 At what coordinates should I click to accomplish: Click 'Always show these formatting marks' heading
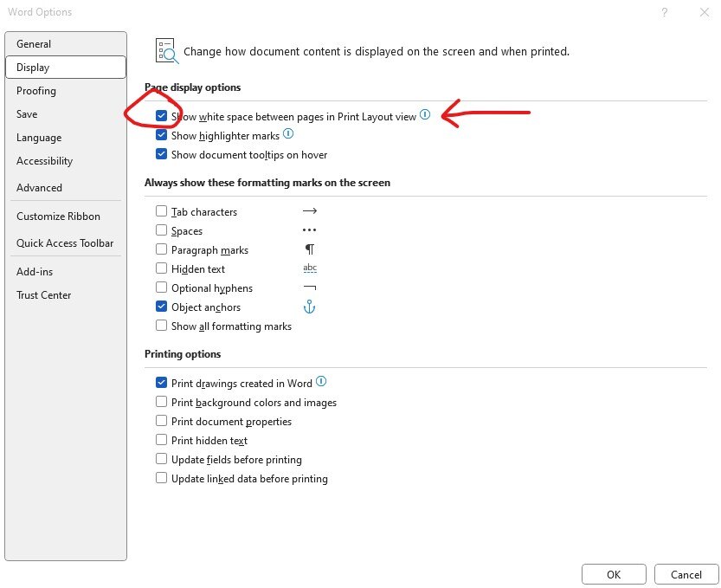[x=267, y=182]
